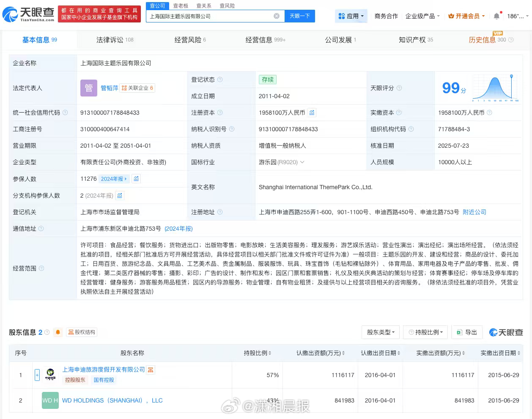
Task: Select the 查老板 search tab
Action: (181, 6)
